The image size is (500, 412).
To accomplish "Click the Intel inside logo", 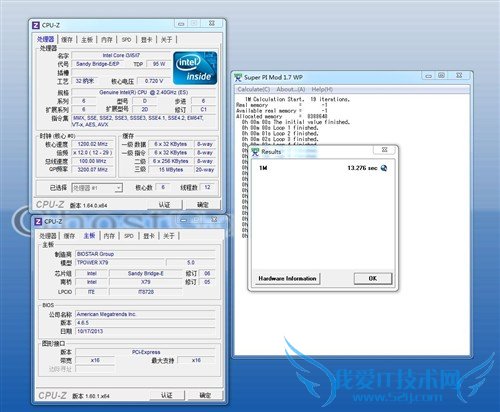I will (x=195, y=68).
